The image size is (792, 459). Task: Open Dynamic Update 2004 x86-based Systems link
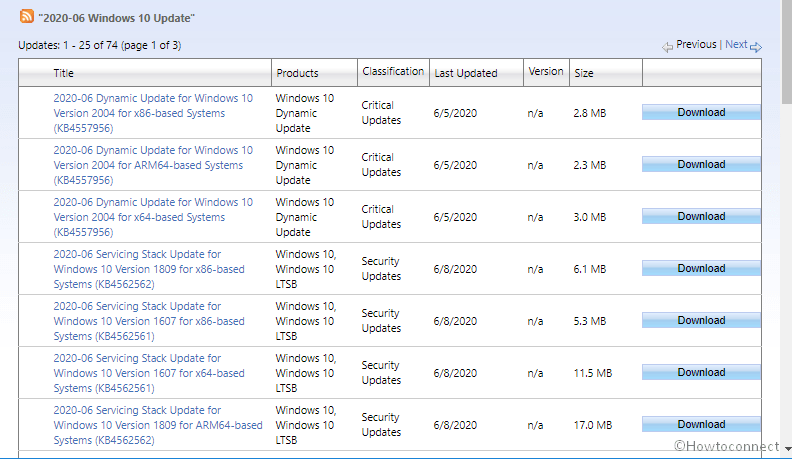click(x=153, y=113)
